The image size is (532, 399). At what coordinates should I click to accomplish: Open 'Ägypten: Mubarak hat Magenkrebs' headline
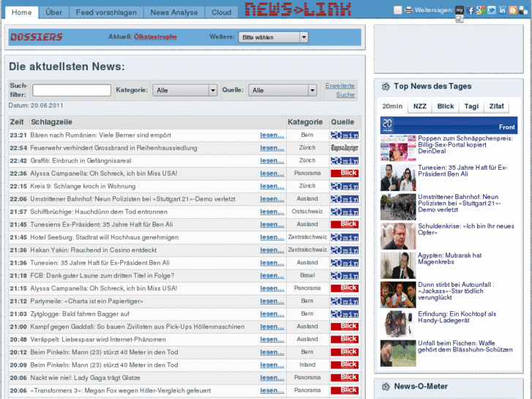click(449, 258)
